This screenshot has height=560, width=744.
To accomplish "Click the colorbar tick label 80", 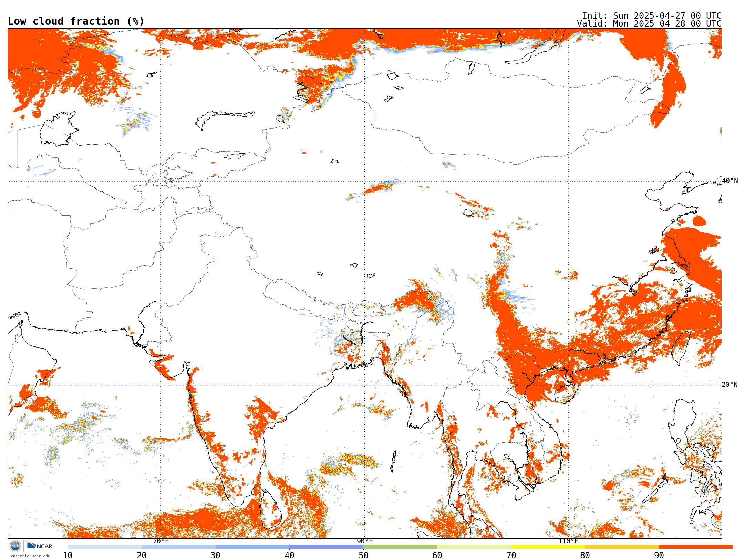I will click(x=585, y=556).
